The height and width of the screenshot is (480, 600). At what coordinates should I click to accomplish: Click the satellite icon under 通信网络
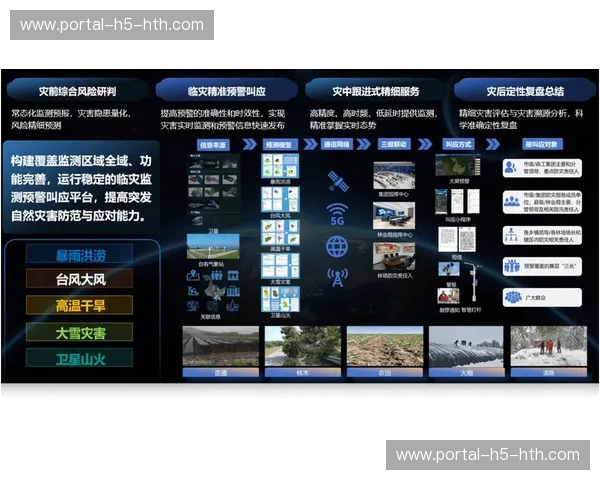click(338, 181)
